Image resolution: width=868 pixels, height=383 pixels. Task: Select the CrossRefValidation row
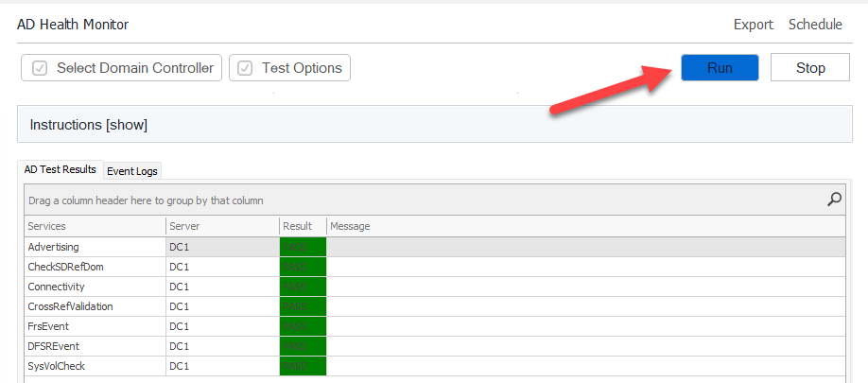pyautogui.click(x=95, y=306)
